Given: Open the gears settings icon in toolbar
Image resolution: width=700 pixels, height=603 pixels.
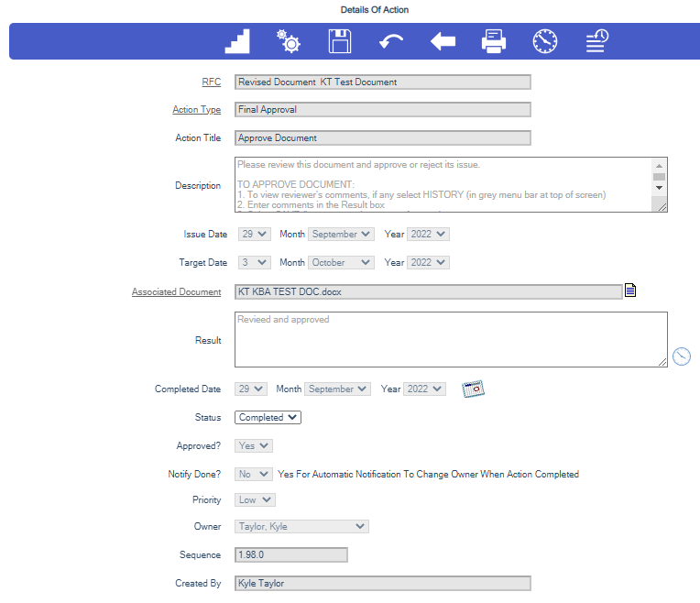Looking at the screenshot, I should point(289,41).
